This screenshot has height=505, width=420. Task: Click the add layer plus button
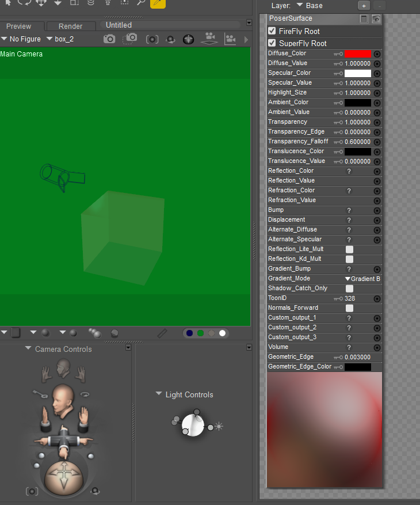tap(364, 6)
